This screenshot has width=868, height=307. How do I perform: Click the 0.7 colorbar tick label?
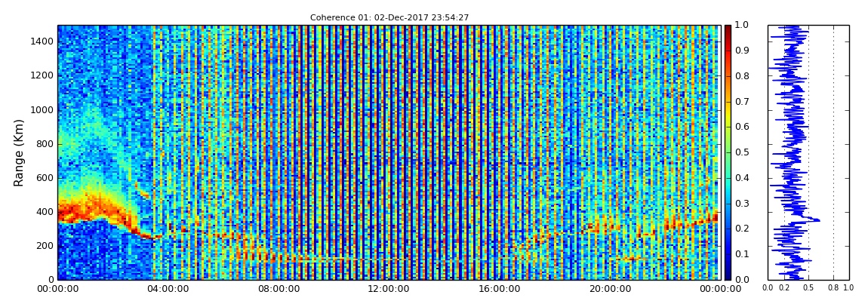pyautogui.click(x=741, y=101)
